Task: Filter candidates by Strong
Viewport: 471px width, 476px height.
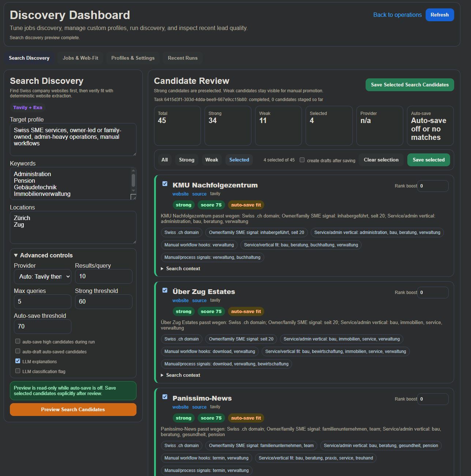Action: tap(187, 160)
